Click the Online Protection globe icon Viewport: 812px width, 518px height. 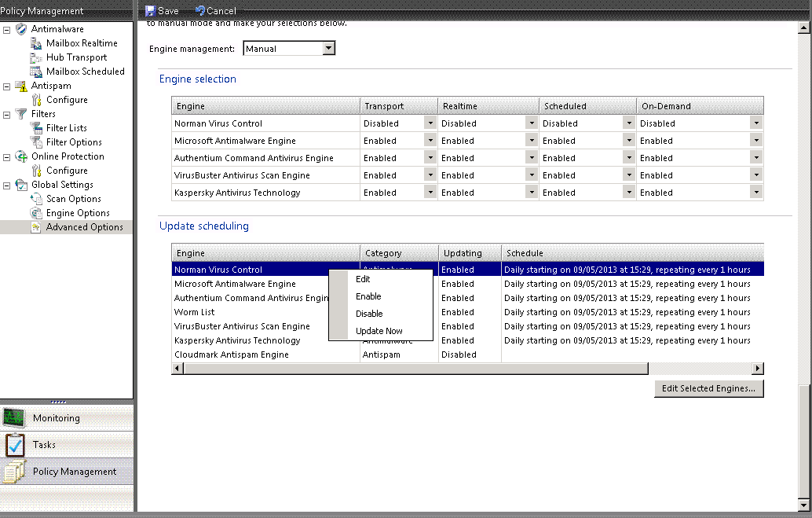point(21,156)
